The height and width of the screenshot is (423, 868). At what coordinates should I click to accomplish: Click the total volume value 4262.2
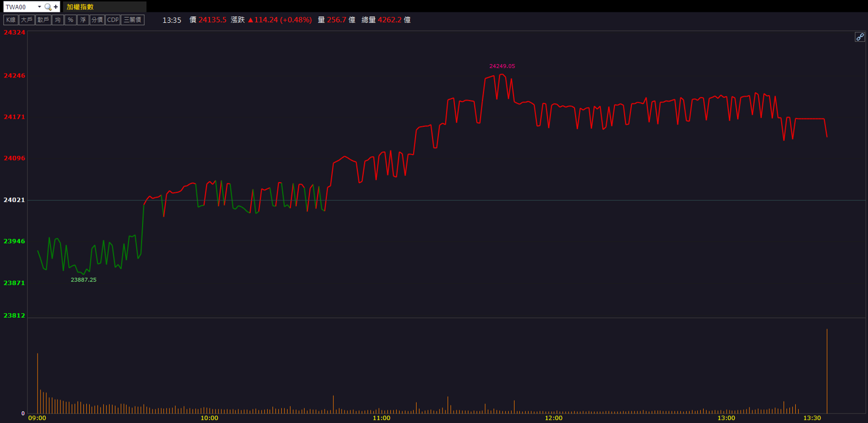pos(390,20)
